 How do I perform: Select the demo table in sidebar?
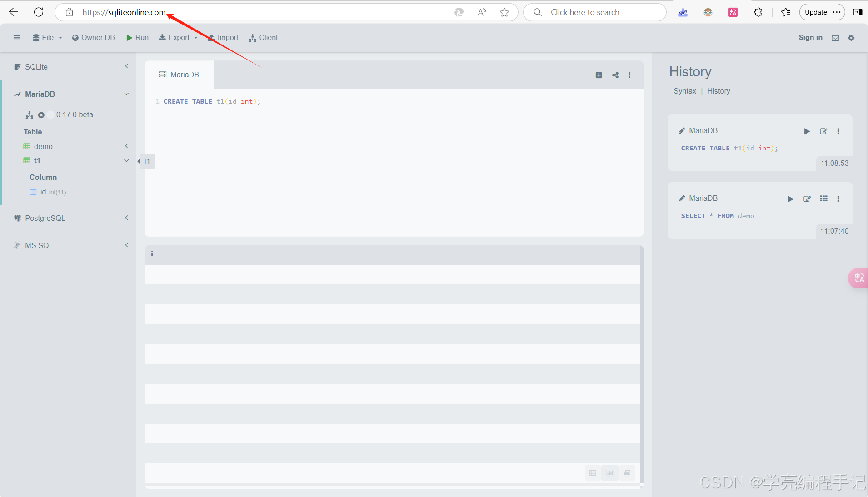click(x=43, y=146)
